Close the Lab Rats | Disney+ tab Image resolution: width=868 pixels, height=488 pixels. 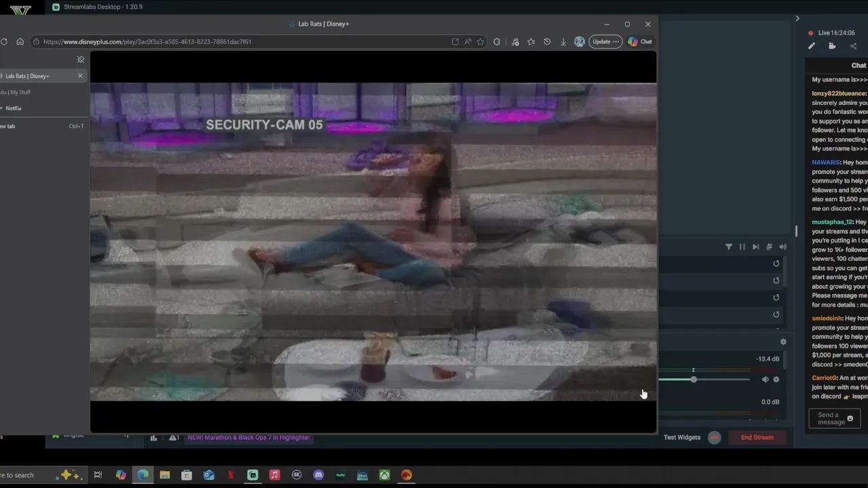pos(80,75)
